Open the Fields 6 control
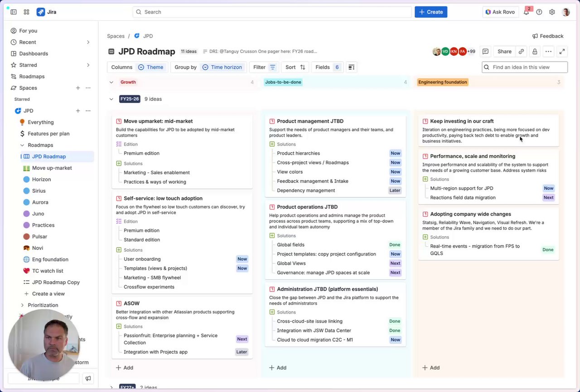The width and height of the screenshot is (580, 392). point(327,67)
